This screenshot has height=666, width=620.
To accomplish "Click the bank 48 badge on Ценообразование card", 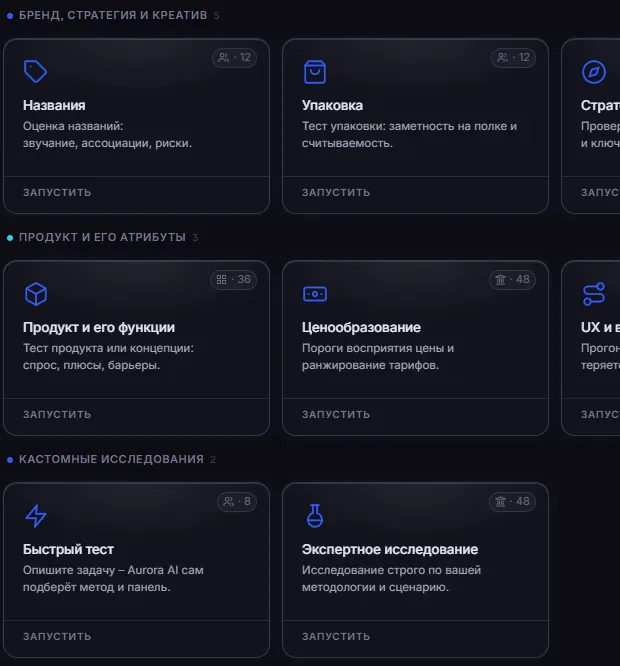I will (x=513, y=279).
